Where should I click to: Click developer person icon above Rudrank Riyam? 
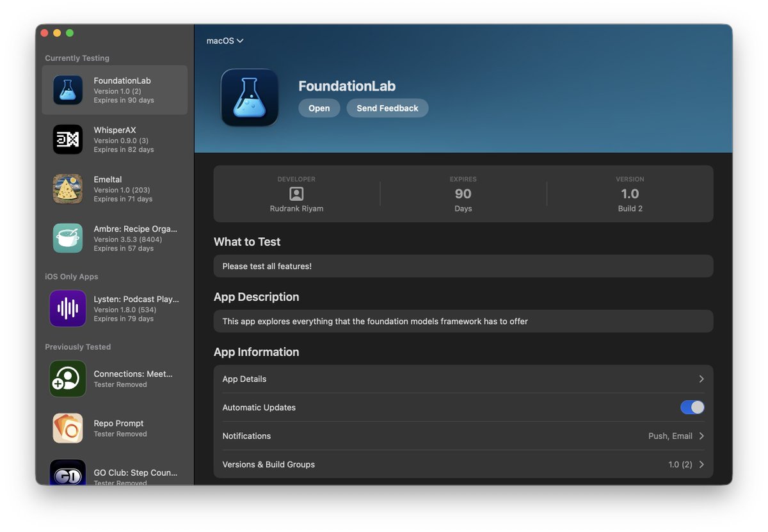coord(296,194)
